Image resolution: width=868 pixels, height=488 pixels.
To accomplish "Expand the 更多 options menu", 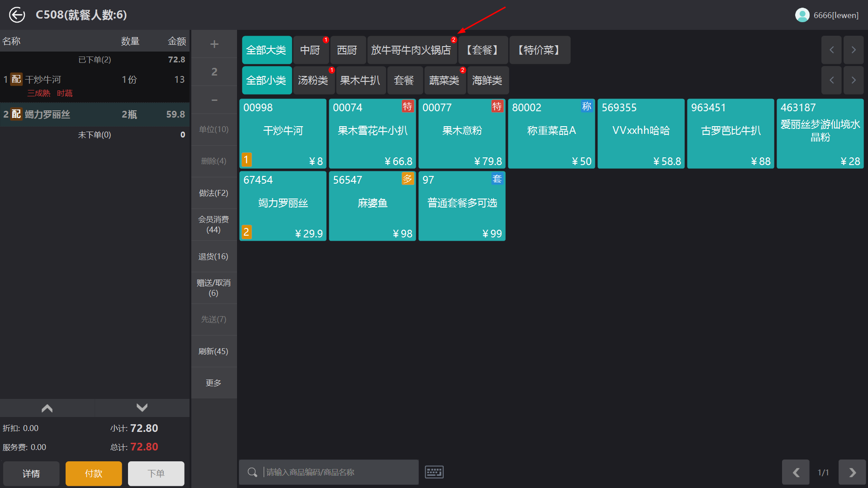I will point(213,383).
